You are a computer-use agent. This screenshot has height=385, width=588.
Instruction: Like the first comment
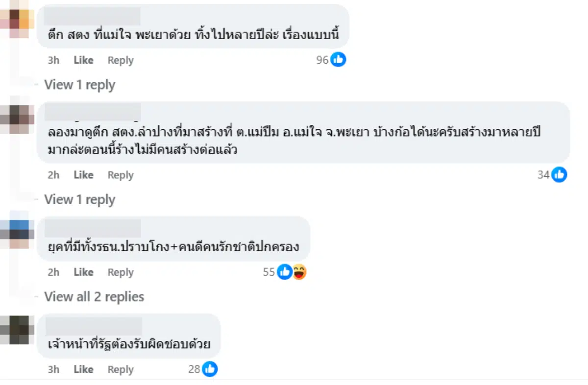[83, 60]
